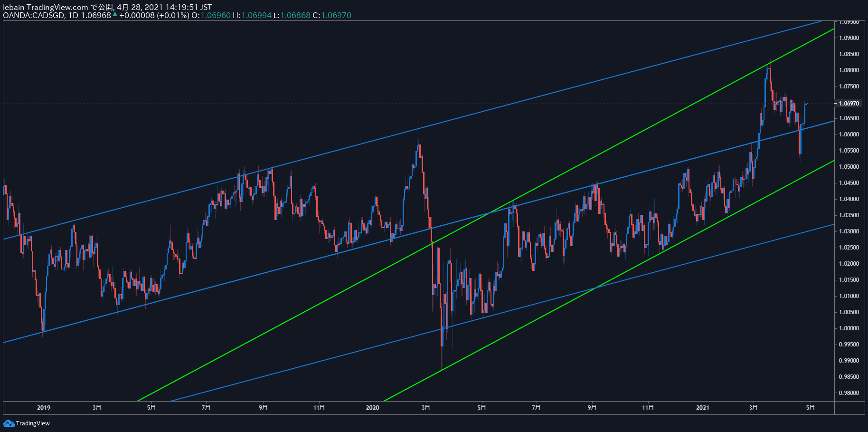Image resolution: width=868 pixels, height=432 pixels.
Task: Click the 1.05000 price axis label
Action: tap(849, 167)
